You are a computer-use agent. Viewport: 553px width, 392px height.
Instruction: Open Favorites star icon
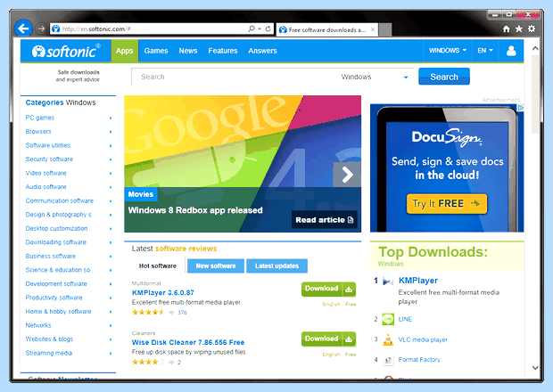(x=519, y=29)
